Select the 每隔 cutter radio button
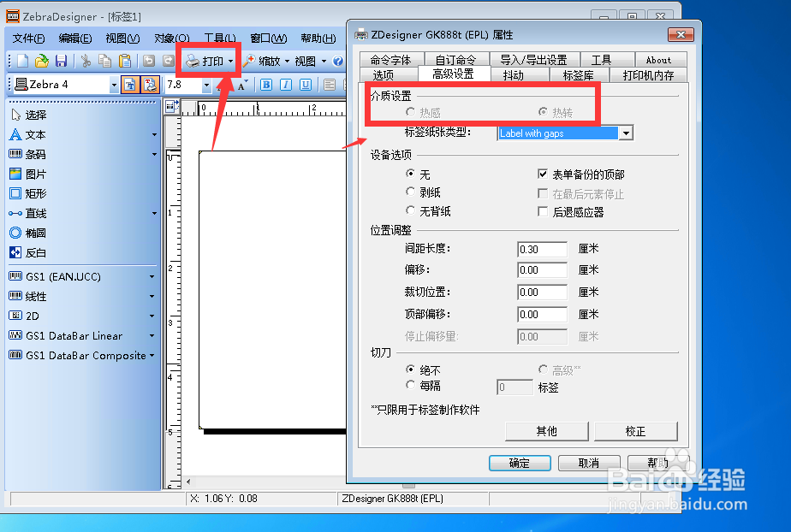Viewport: 791px width, 532px height. point(410,386)
